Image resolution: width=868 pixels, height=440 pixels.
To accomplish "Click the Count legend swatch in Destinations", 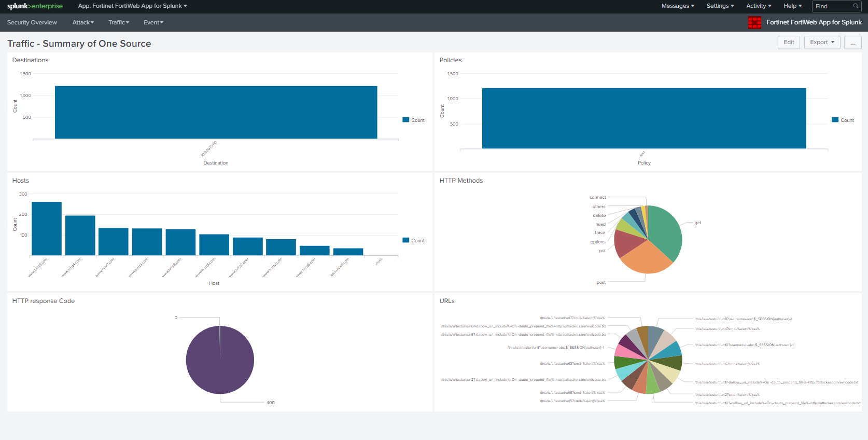I will click(x=406, y=120).
